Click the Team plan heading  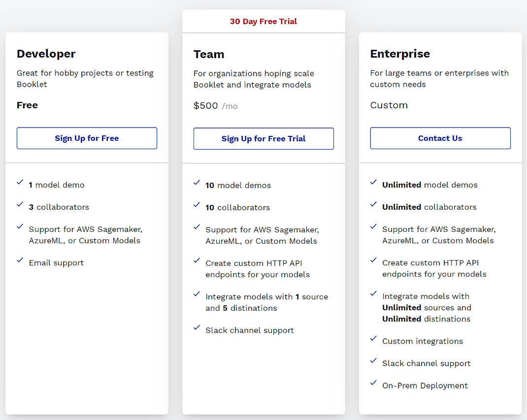(209, 54)
